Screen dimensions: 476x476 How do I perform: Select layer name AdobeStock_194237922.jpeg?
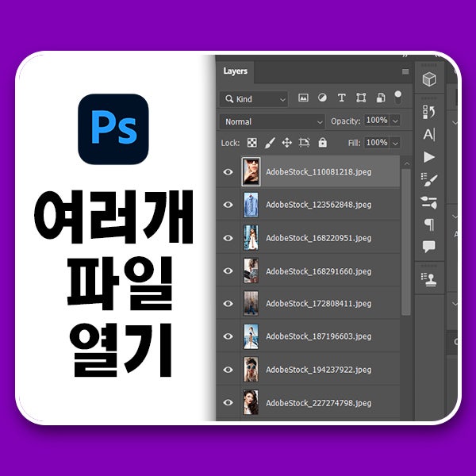pos(318,370)
